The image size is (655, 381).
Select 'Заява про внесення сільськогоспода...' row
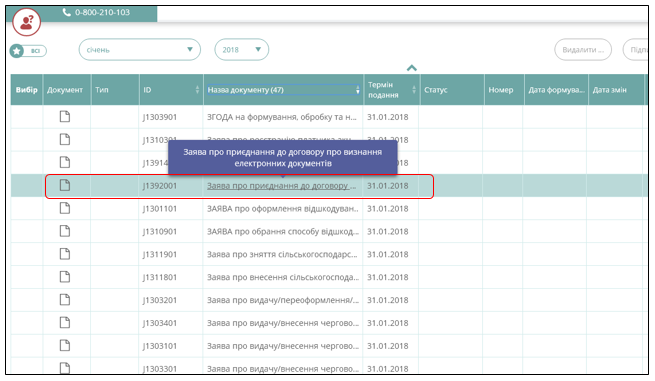coord(283,277)
